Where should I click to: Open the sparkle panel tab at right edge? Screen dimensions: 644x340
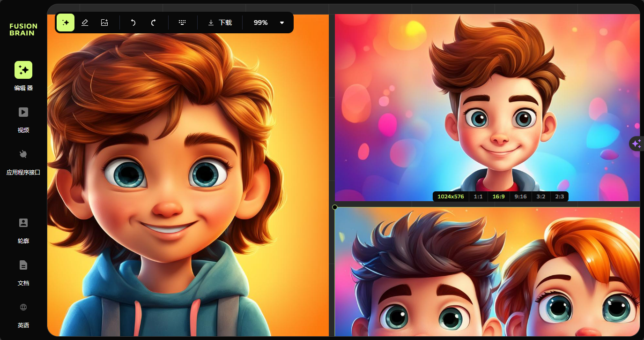pyautogui.click(x=636, y=144)
